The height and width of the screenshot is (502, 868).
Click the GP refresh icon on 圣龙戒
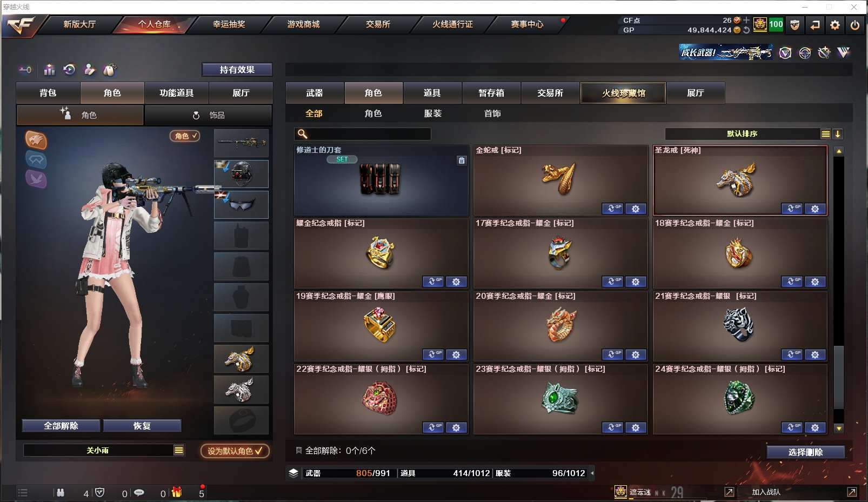(792, 209)
